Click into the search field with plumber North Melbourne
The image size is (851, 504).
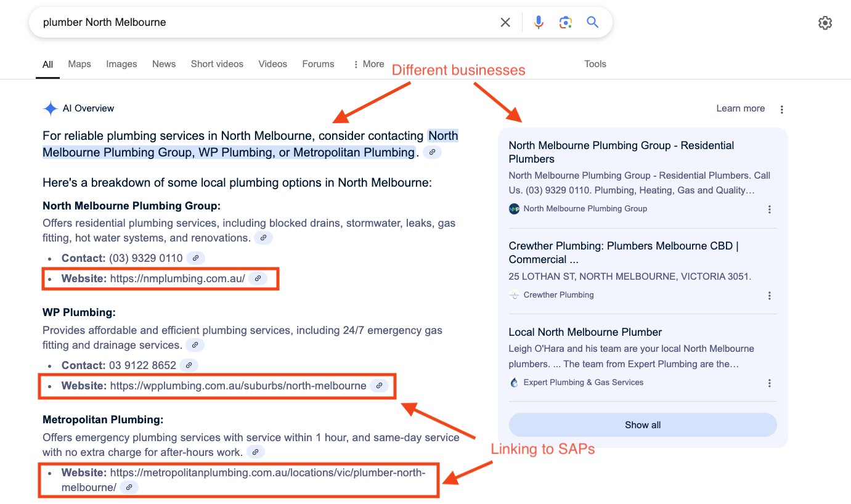265,23
